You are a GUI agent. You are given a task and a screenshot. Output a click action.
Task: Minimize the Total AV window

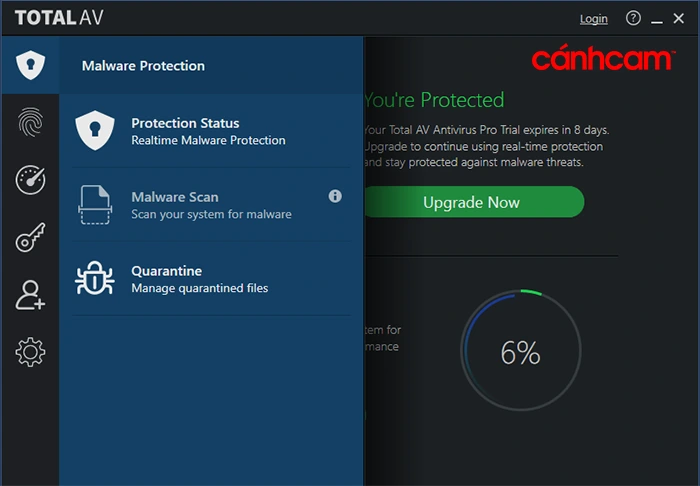pyautogui.click(x=656, y=20)
